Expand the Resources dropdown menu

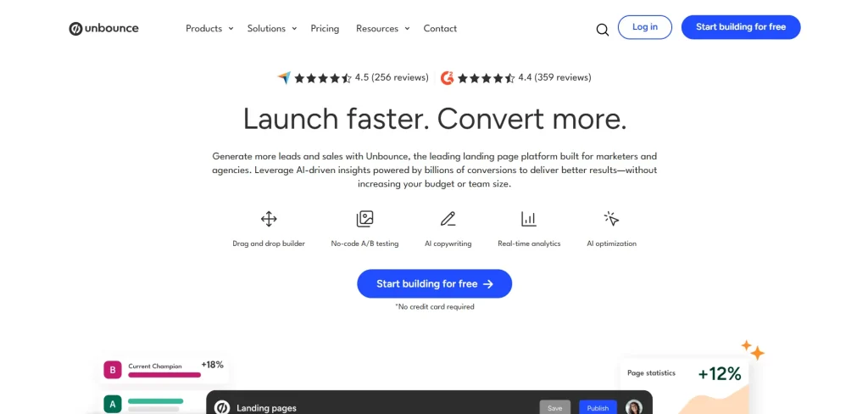(382, 28)
